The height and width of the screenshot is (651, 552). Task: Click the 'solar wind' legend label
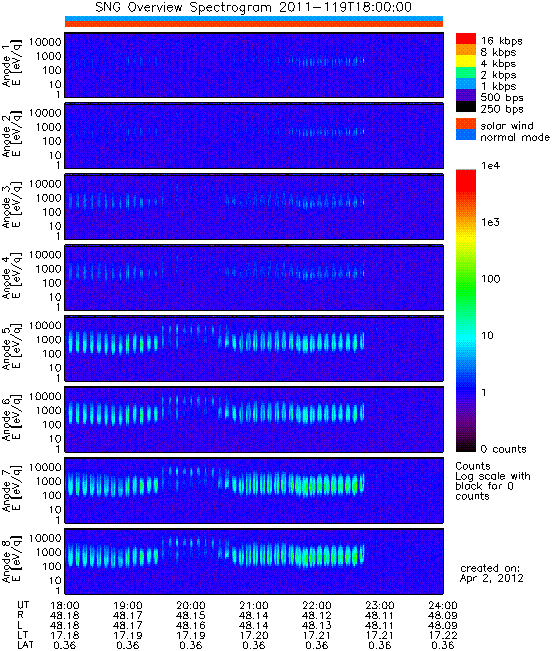(507, 126)
